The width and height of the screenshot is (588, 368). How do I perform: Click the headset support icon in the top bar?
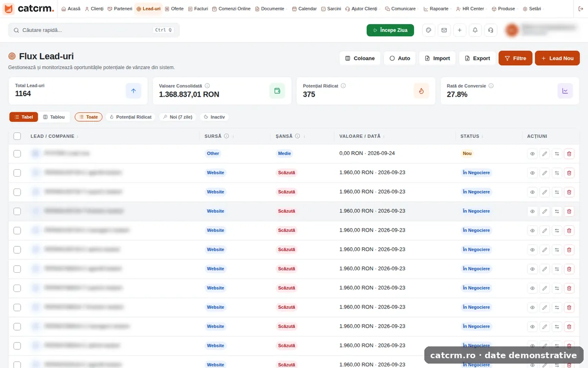coord(490,30)
